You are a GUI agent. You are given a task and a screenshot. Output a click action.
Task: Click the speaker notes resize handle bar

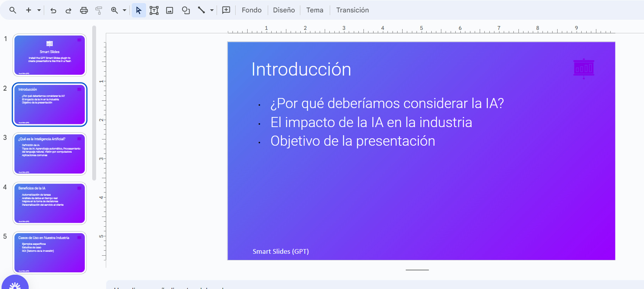click(417, 270)
